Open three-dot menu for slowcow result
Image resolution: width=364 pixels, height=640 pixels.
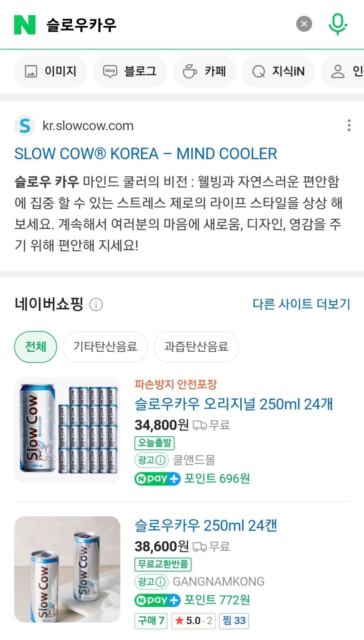pyautogui.click(x=349, y=126)
